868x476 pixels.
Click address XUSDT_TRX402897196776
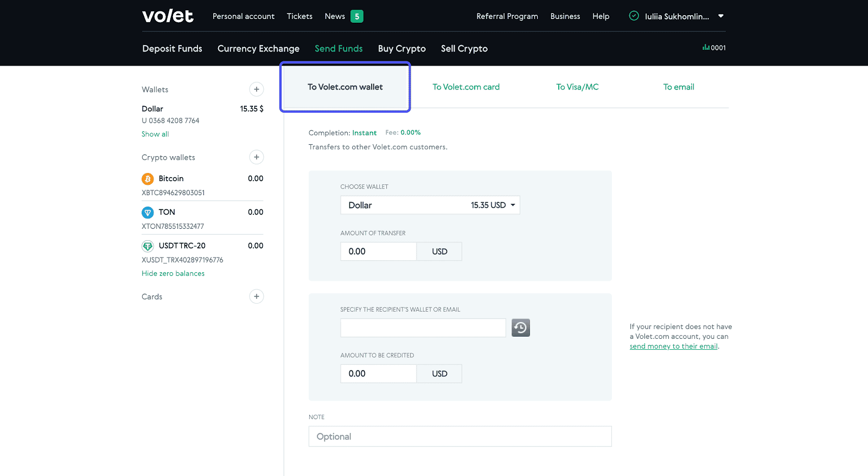(x=182, y=260)
